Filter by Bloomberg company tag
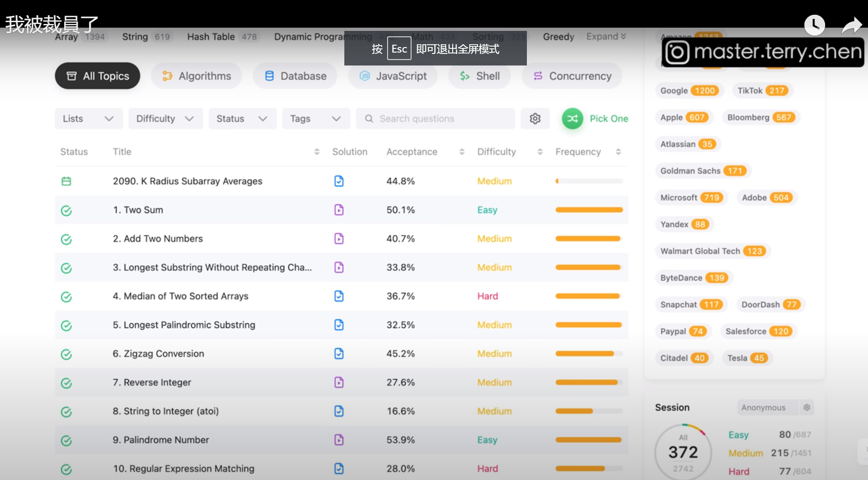868x480 pixels. [x=761, y=118]
